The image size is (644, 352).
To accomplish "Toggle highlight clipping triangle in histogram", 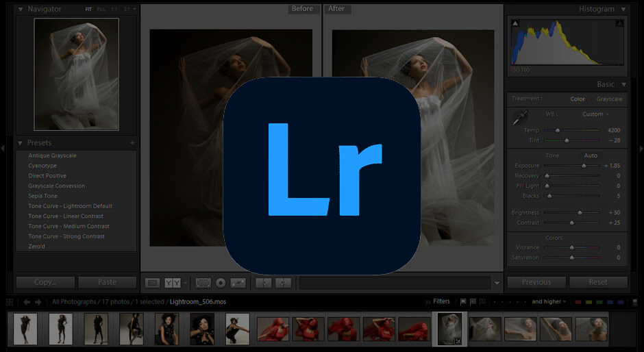I will point(619,23).
